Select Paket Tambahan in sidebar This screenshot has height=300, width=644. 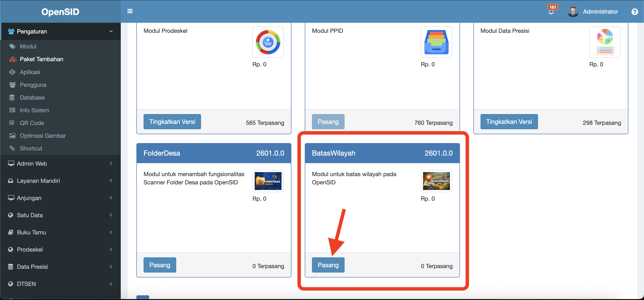tap(41, 59)
